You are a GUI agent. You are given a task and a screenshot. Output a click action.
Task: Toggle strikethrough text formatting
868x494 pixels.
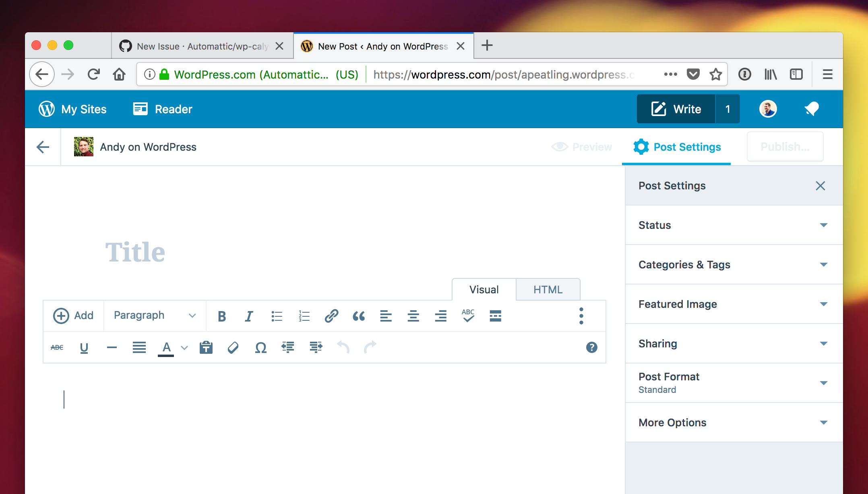tap(57, 347)
